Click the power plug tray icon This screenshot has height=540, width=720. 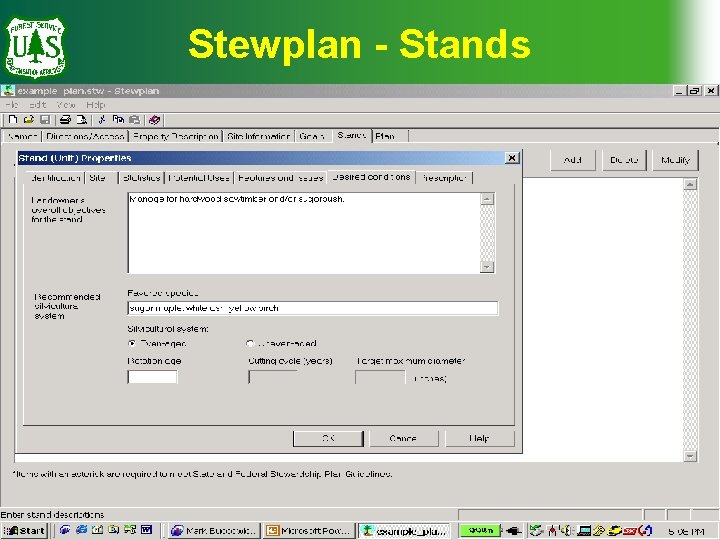pyautogui.click(x=513, y=531)
